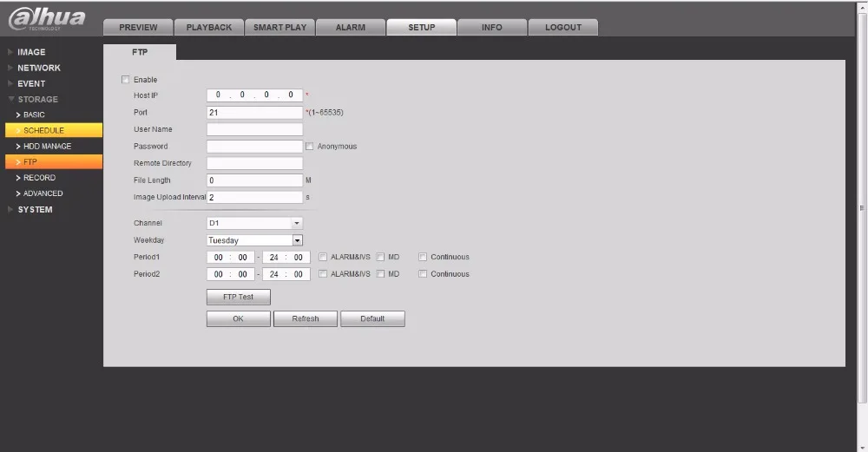Open the SMART PLAY tab
The height and width of the screenshot is (452, 868).
(x=279, y=27)
